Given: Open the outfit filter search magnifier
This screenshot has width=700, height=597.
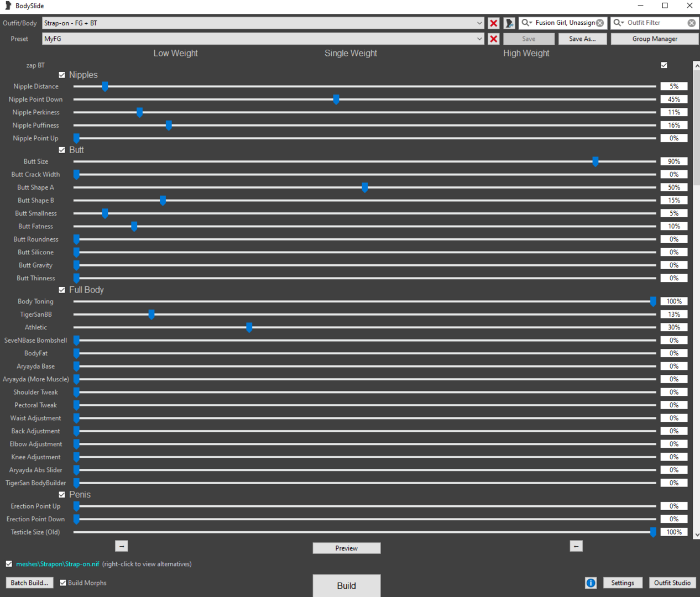Looking at the screenshot, I should click(x=619, y=23).
